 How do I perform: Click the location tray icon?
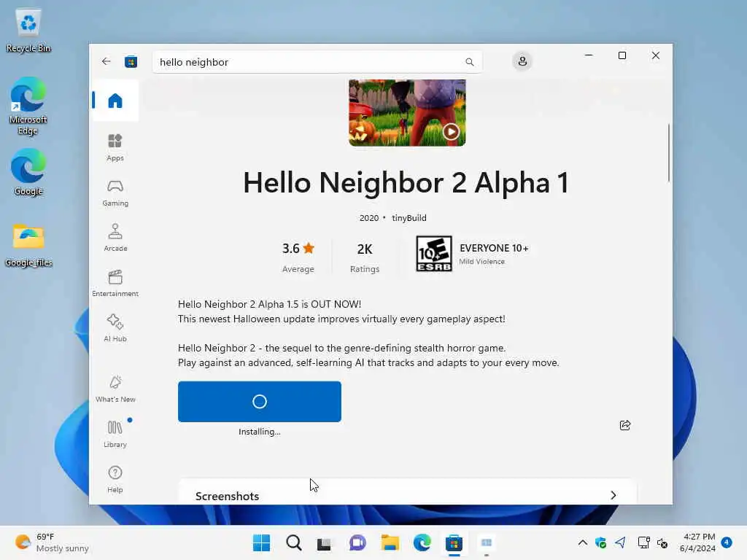pyautogui.click(x=620, y=542)
